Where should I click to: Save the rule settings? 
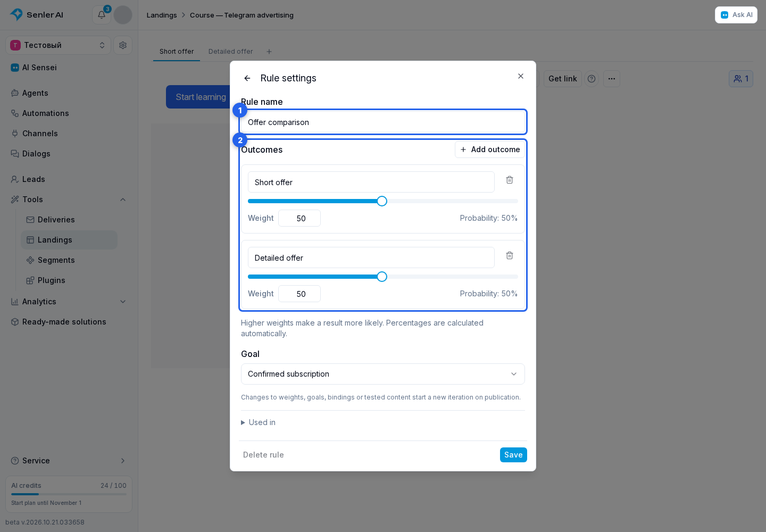pyautogui.click(x=513, y=455)
